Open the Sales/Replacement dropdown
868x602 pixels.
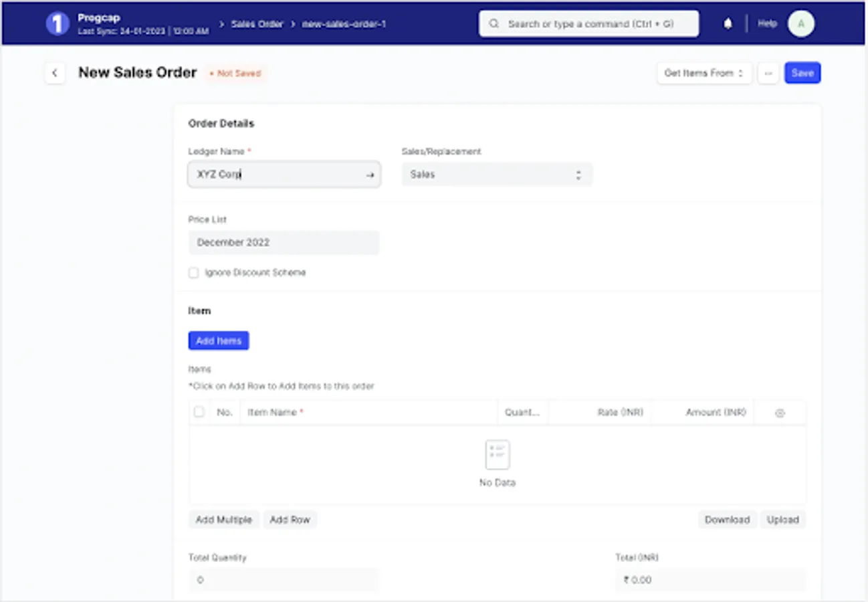pos(497,175)
